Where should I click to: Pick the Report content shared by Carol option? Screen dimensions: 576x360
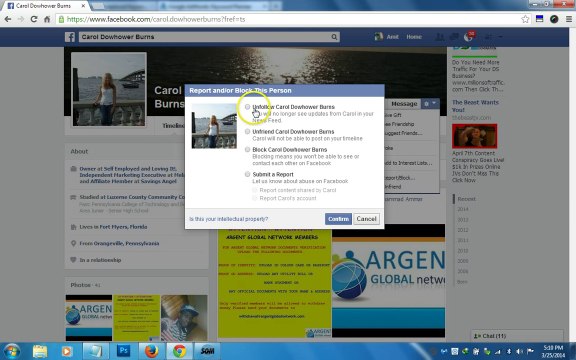255,190
